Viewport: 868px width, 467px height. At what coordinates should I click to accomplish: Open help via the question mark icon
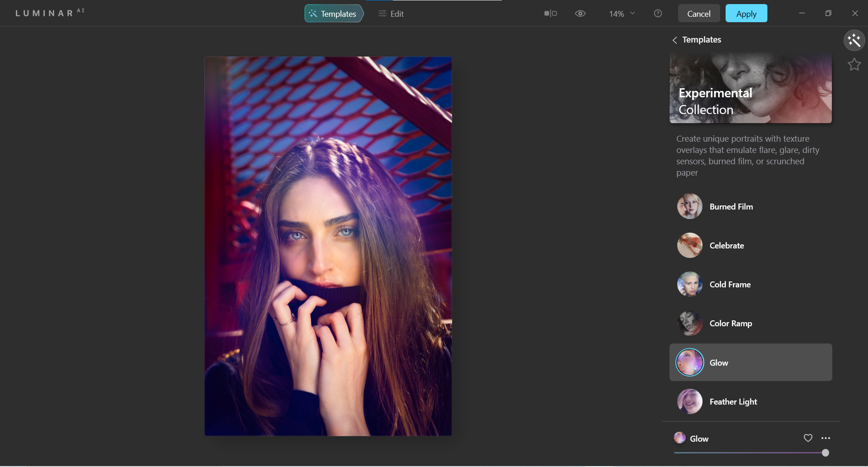coord(658,13)
